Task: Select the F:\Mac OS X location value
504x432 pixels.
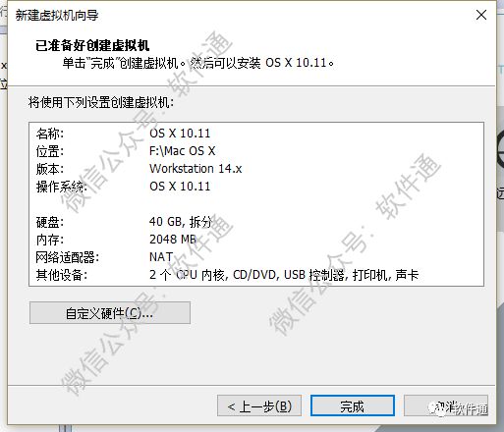Action: pyautogui.click(x=182, y=151)
